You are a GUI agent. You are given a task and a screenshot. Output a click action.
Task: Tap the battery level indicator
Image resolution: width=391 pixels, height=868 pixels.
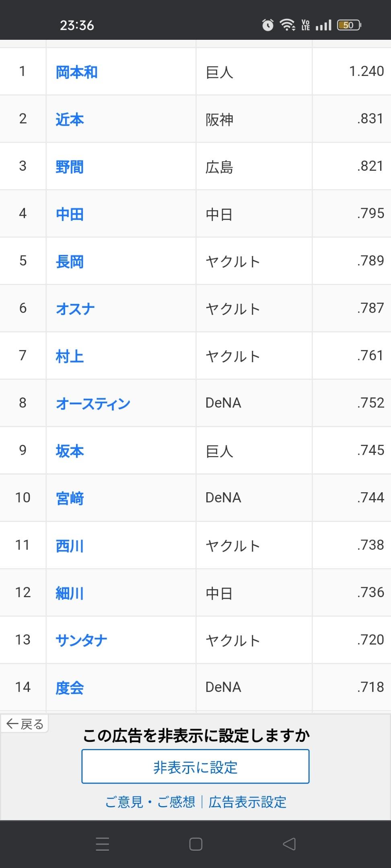[349, 25]
